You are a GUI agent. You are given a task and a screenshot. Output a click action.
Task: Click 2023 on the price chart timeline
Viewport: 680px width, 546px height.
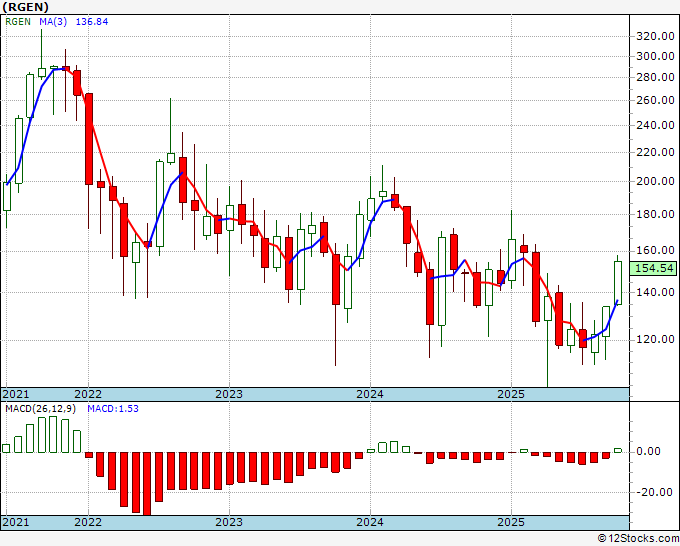pyautogui.click(x=229, y=394)
